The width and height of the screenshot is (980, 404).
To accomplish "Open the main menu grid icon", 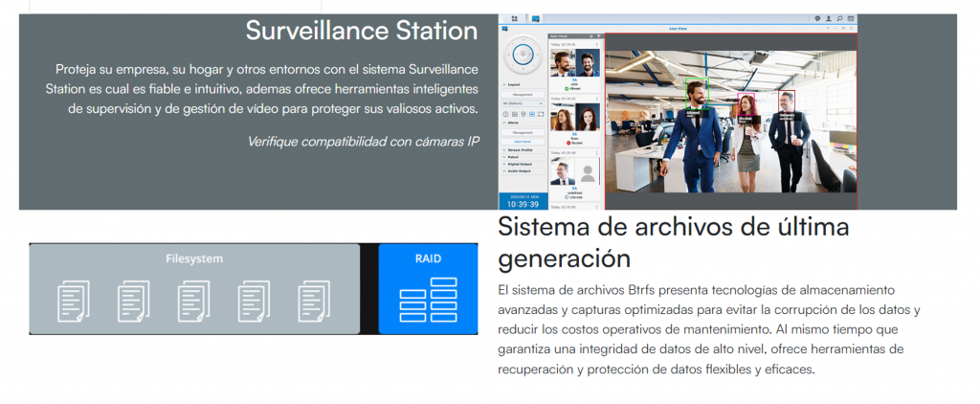I will (x=515, y=18).
